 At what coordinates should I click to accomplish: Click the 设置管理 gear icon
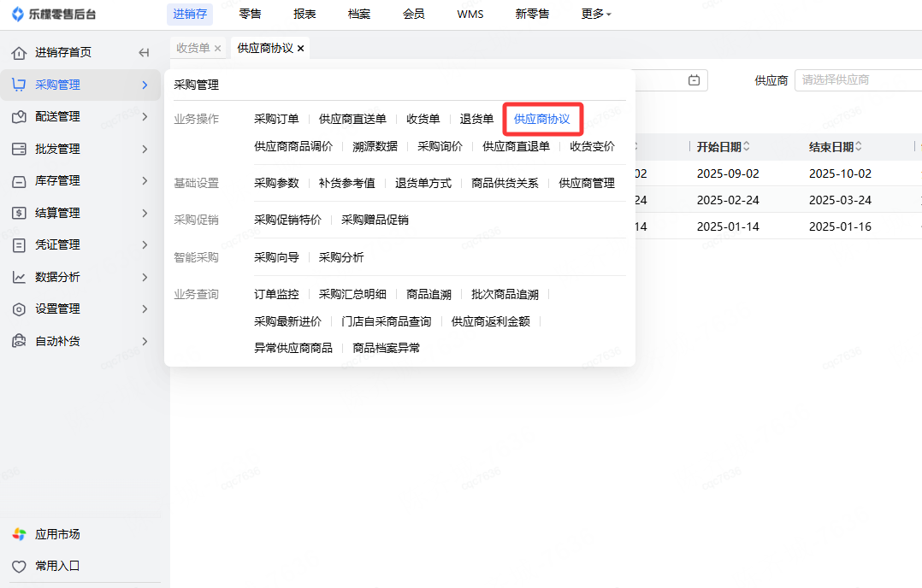(19, 309)
